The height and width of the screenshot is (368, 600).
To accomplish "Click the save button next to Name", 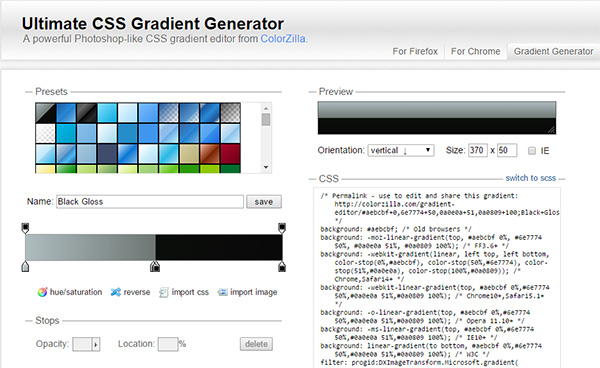I will click(x=264, y=202).
